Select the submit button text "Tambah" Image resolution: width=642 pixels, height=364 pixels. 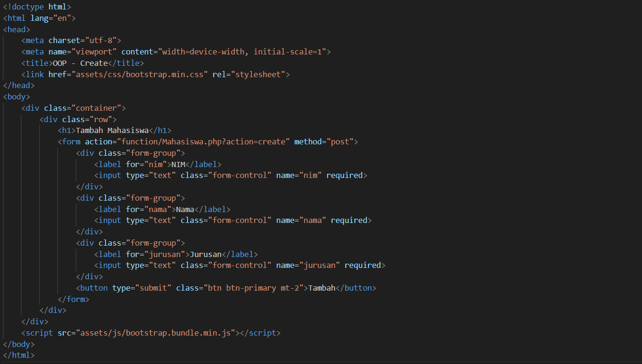(321, 288)
